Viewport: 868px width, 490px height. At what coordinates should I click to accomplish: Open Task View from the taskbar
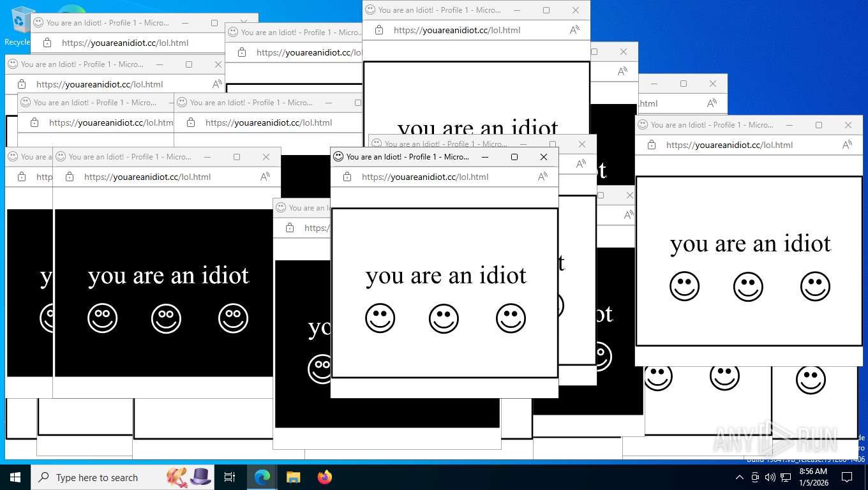230,477
